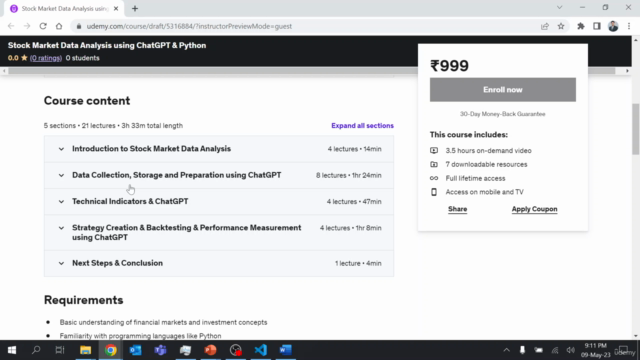Expand Technical Indicators & ChatGPT section
This screenshot has height=360, width=640.
(x=219, y=201)
